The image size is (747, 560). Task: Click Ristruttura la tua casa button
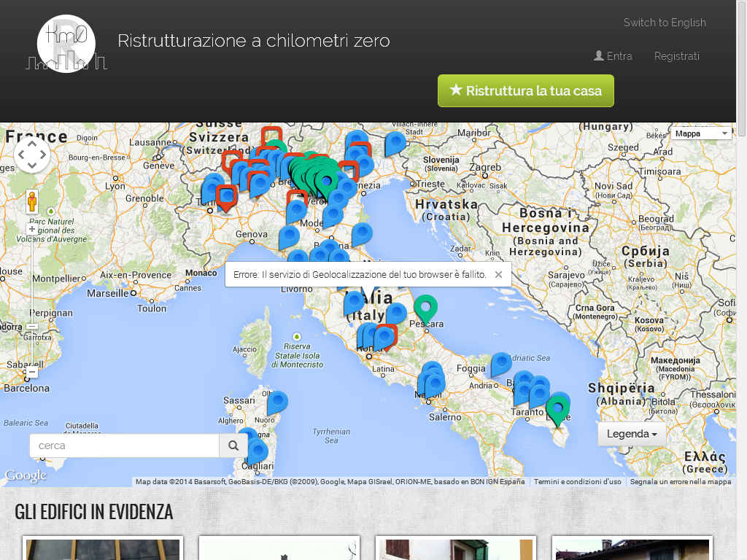click(x=525, y=90)
